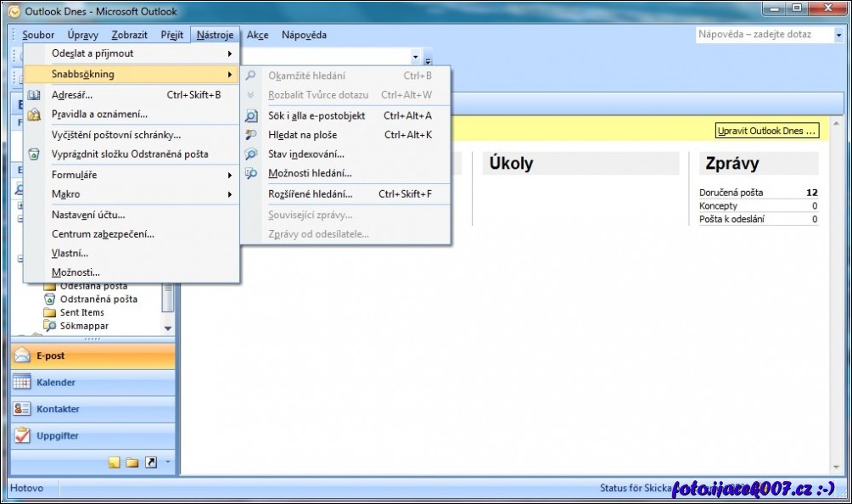Open the navigation pane configure buttons dropdown
The image size is (852, 504).
167,462
